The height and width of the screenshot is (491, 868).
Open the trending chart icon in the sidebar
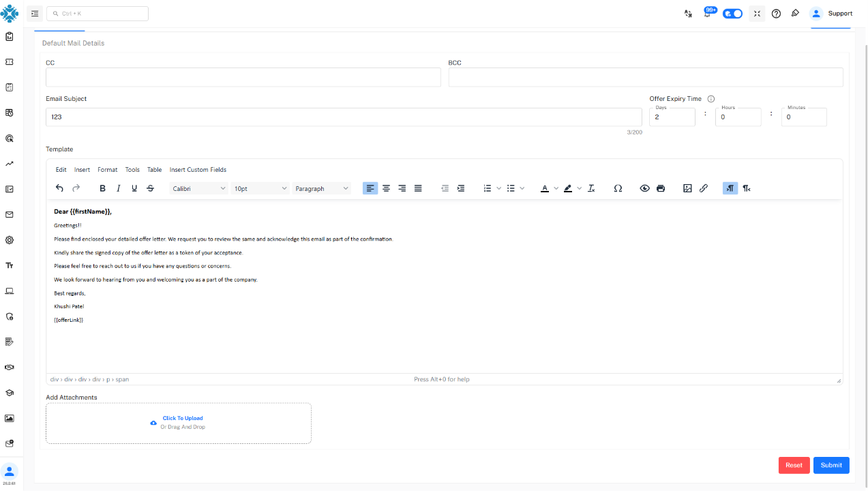pyautogui.click(x=10, y=164)
